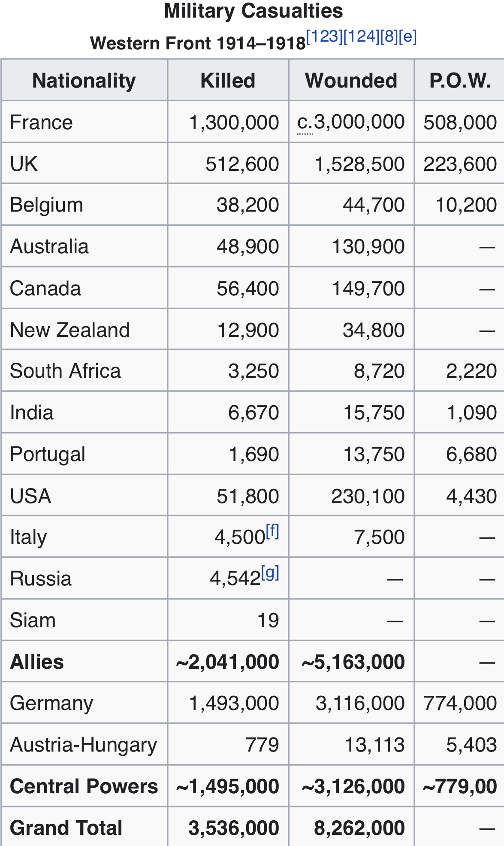Viewport: 504px width, 846px height.
Task: Click the Austria-Hungary row label
Action: coord(84,745)
